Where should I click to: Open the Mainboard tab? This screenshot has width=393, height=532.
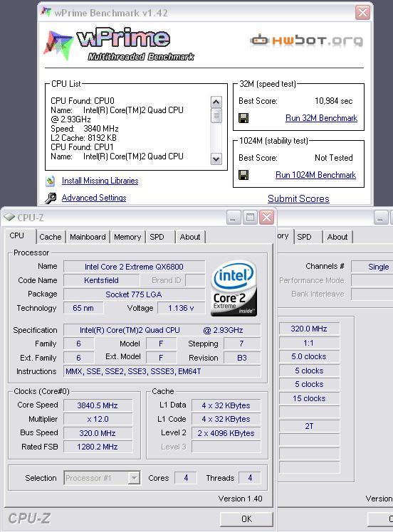tap(88, 237)
